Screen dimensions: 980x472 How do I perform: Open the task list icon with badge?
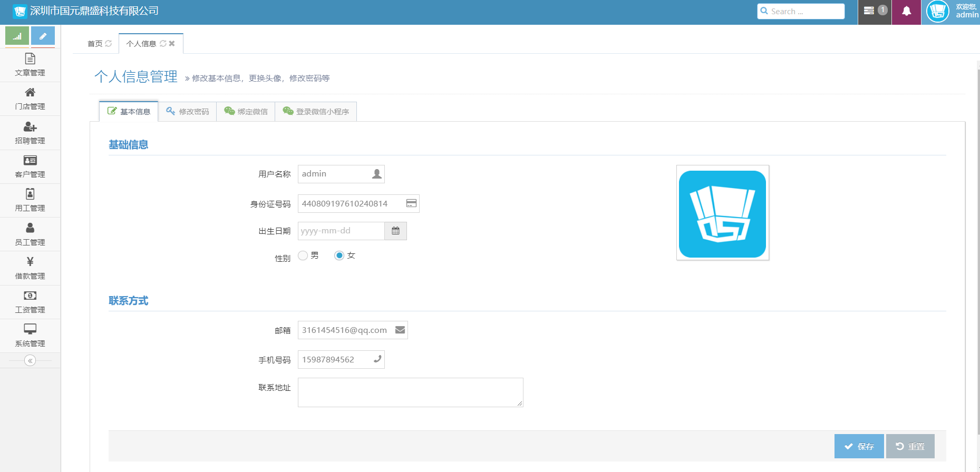click(x=875, y=12)
